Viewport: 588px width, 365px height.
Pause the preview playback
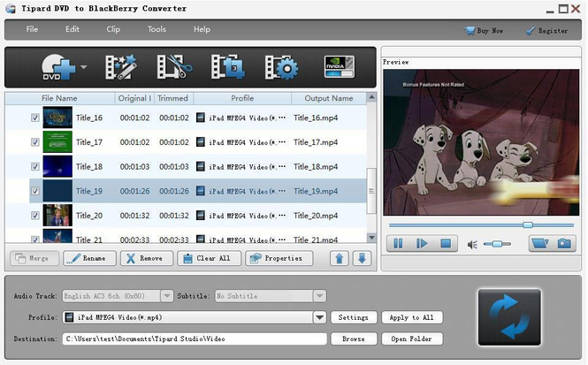(398, 244)
